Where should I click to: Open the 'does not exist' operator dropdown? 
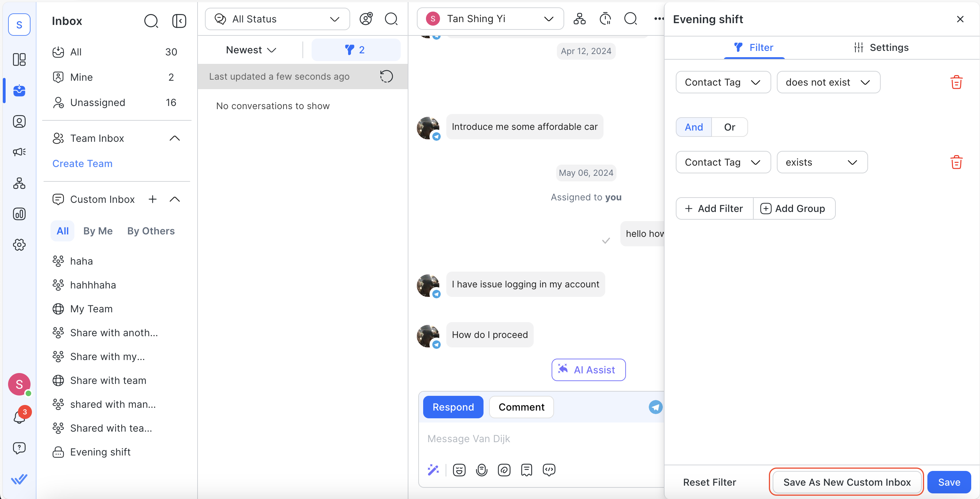[828, 82]
